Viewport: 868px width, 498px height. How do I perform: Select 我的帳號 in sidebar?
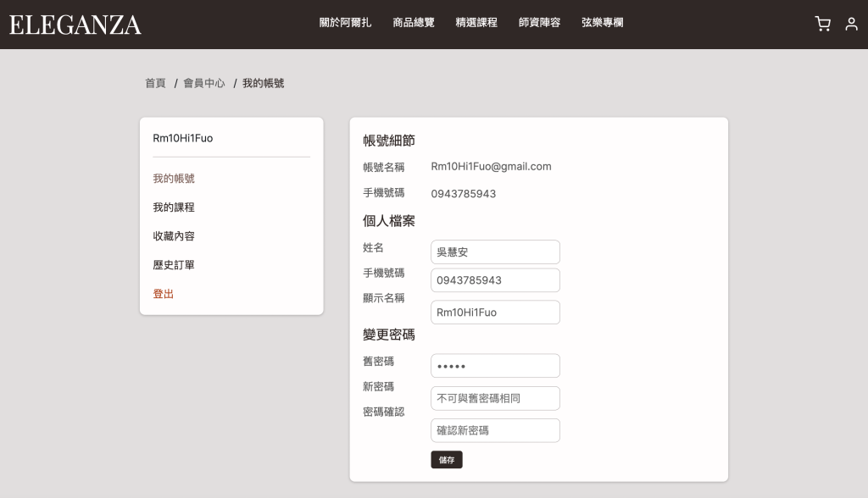(174, 179)
